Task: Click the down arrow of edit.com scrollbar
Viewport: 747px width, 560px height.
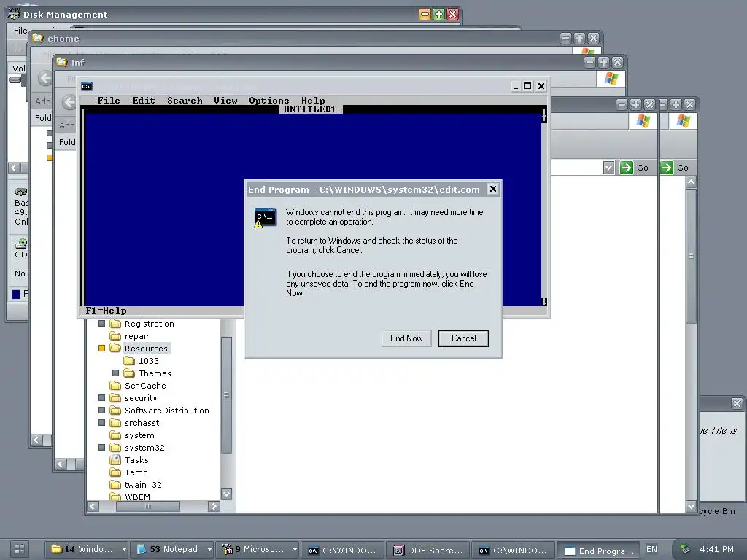Action: click(544, 301)
